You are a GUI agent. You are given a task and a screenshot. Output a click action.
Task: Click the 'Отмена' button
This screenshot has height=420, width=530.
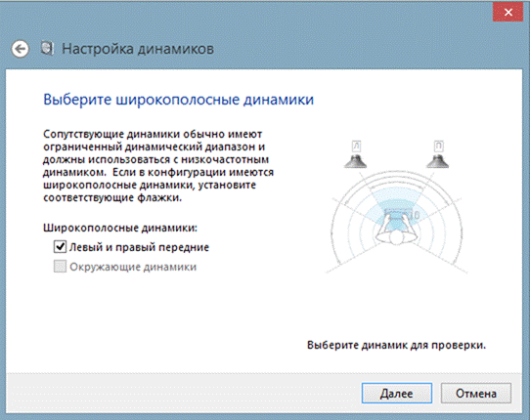476,393
